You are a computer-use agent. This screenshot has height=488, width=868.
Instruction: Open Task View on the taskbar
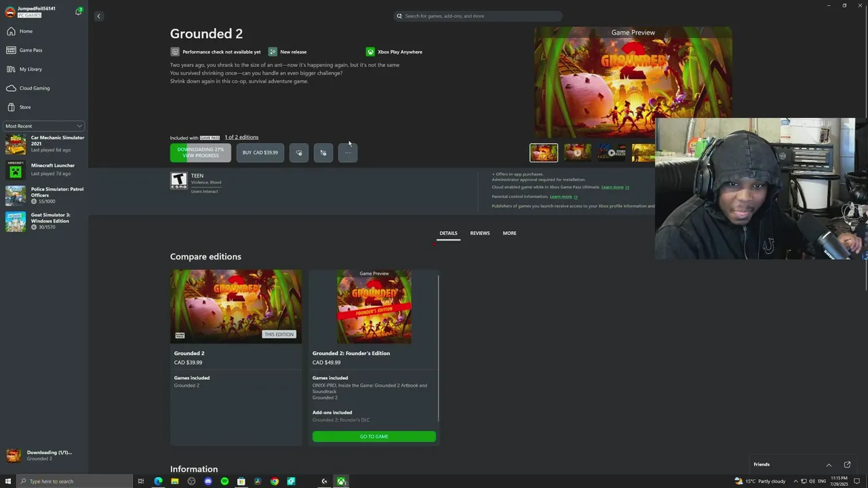click(x=141, y=481)
